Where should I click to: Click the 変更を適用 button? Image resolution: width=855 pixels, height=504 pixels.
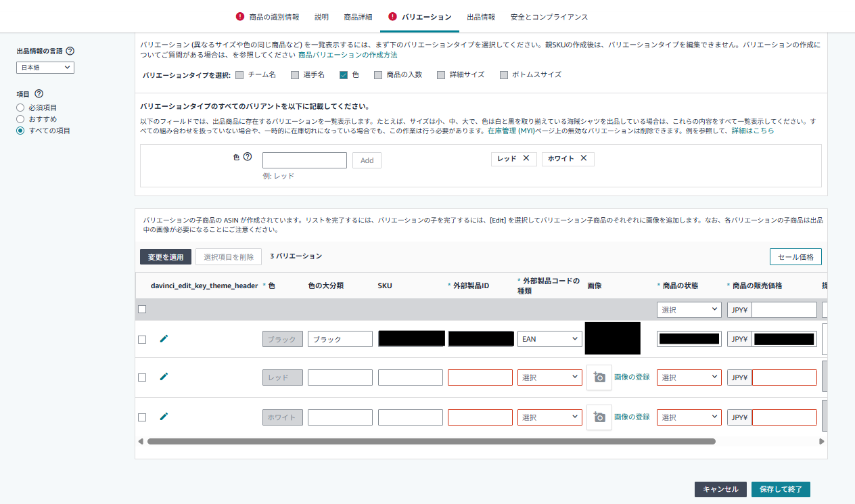pos(166,257)
